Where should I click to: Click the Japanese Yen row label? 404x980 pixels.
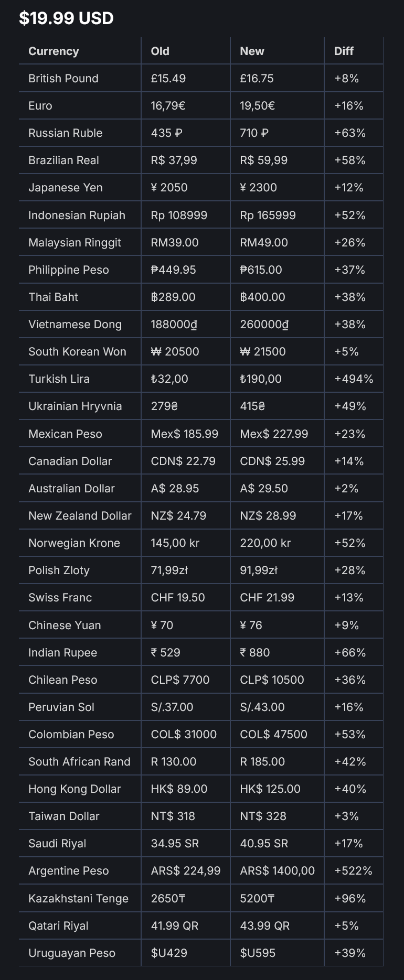pyautogui.click(x=66, y=187)
